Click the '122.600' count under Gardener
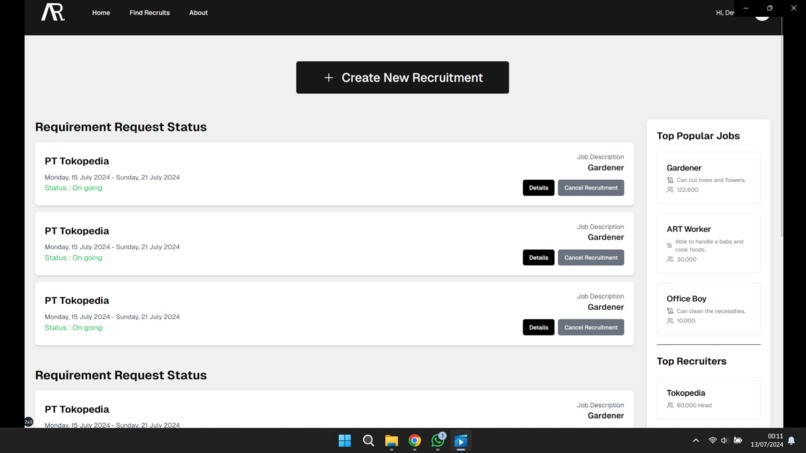806x453 pixels. click(687, 190)
